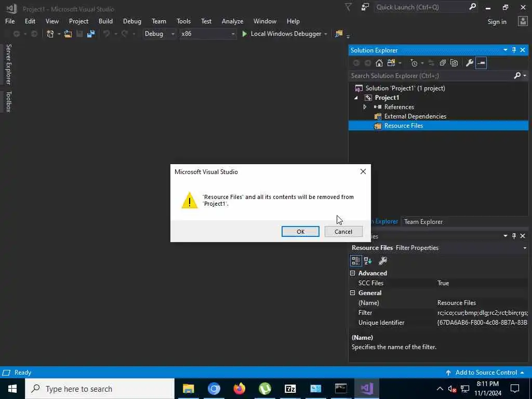Screen dimensions: 532x399
Task: Toggle Preview Selected Items in Solution Explorer
Action: 481,63
